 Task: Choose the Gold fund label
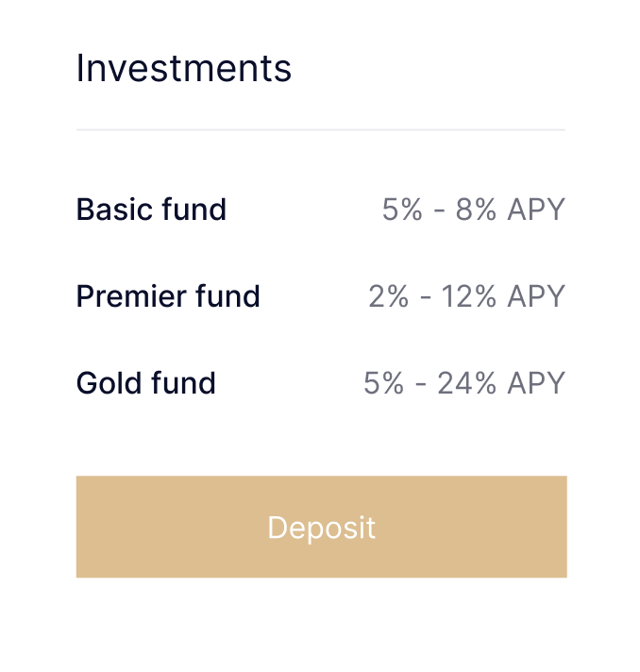tap(146, 383)
